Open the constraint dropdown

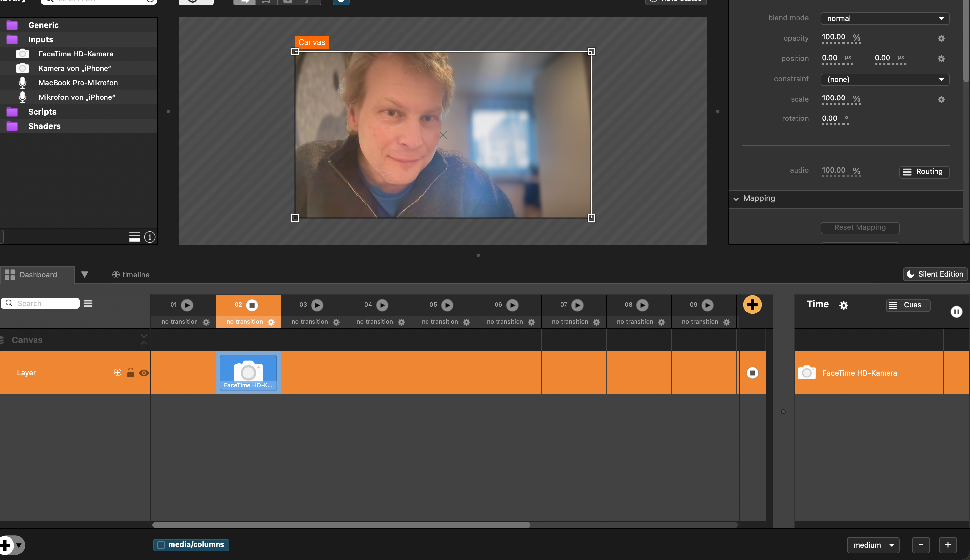(x=885, y=80)
